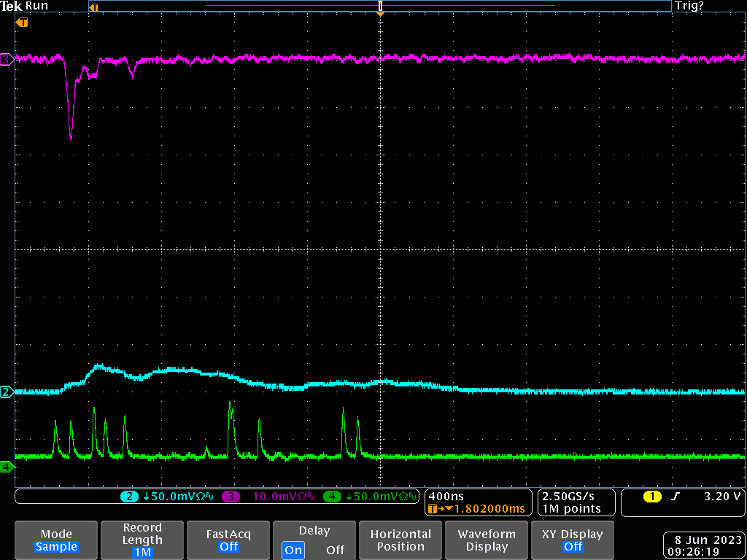Click the channel 4 ground reference marker

tap(7, 467)
